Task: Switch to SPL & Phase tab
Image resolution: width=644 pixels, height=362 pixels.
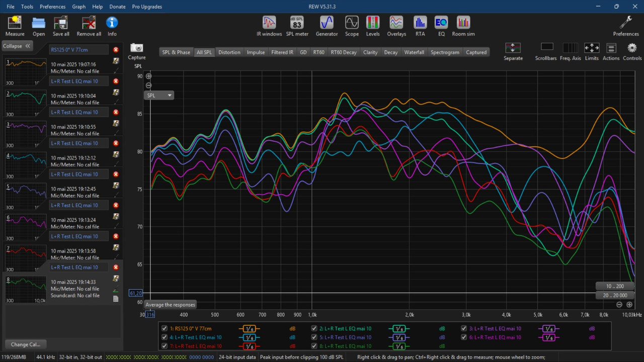Action: 176,52
